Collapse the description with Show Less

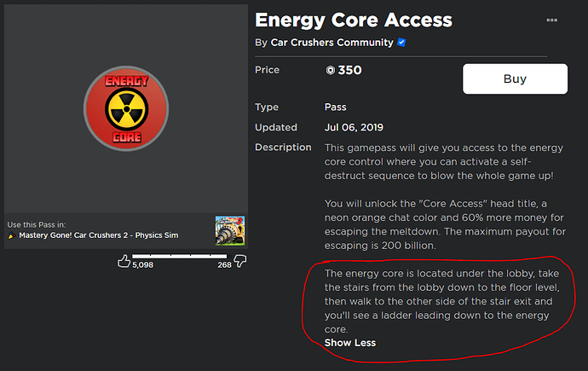pos(349,343)
